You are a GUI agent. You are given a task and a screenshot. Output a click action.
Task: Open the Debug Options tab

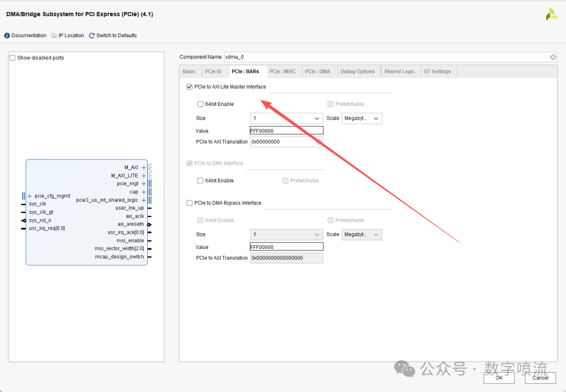(x=358, y=71)
